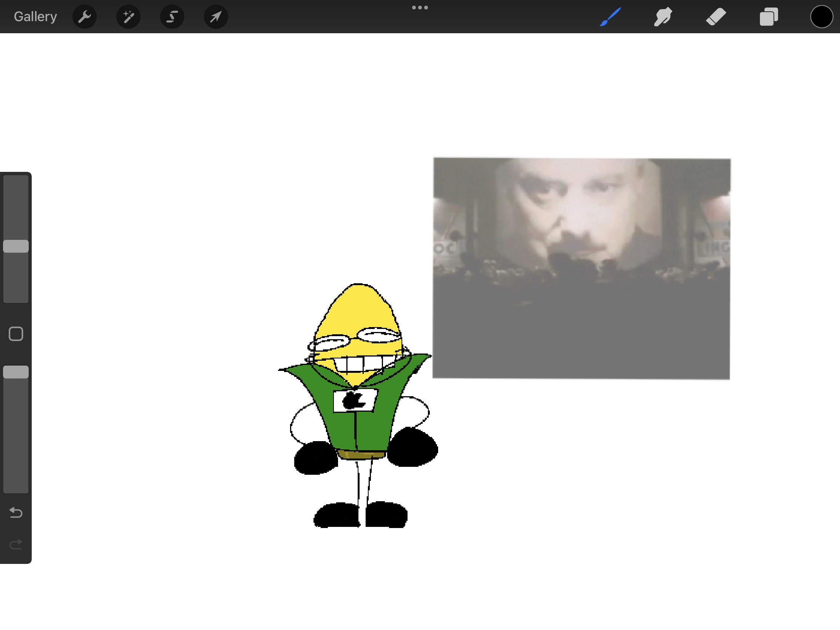Switch to the Smudge tool

click(663, 16)
